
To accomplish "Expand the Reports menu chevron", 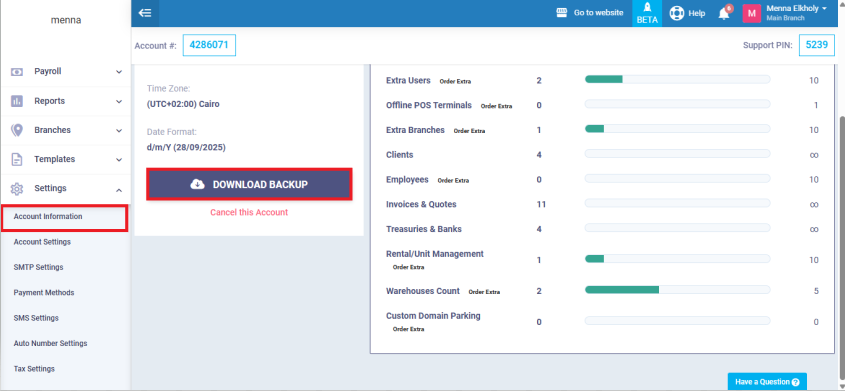I will [x=119, y=101].
